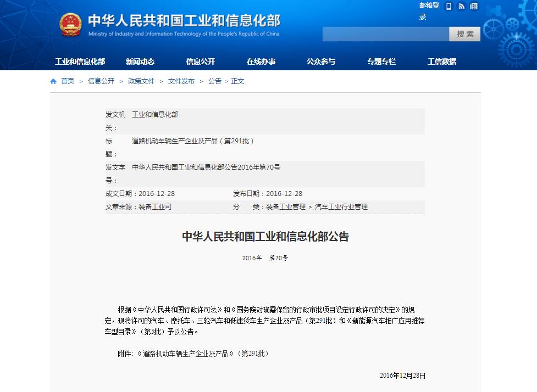Go to 在线办事 navigation item
Screen dimensions: 537x392
coord(261,61)
